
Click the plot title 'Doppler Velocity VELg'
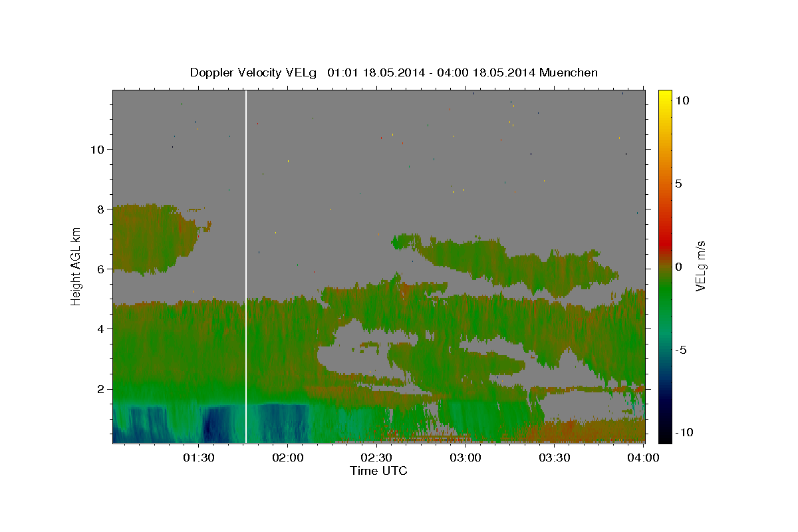click(x=254, y=72)
